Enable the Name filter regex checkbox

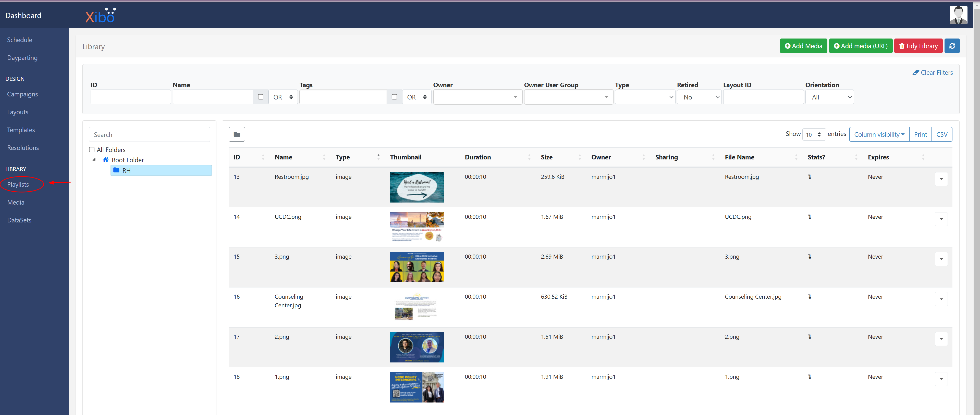[261, 97]
